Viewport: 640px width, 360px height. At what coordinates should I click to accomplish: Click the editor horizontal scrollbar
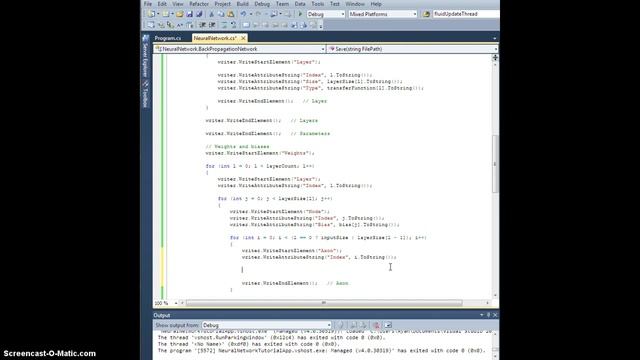point(324,303)
